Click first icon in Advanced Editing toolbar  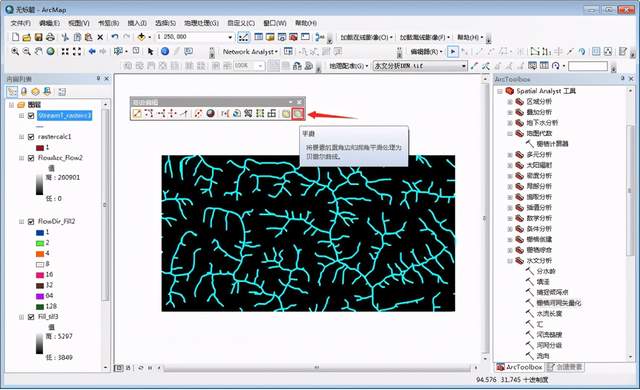(137, 113)
